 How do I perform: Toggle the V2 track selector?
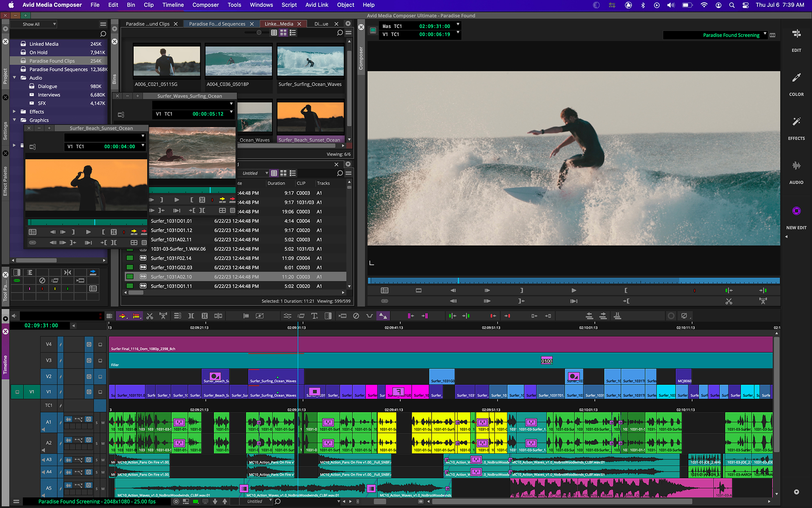[x=49, y=376]
